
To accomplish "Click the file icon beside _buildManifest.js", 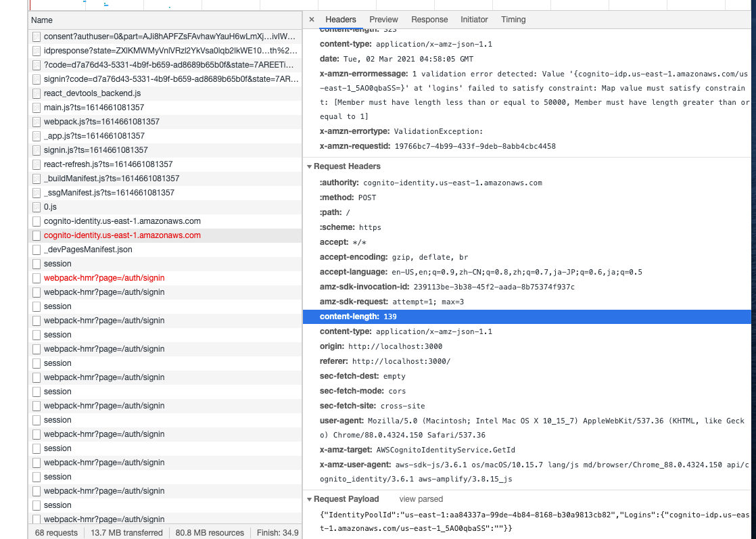I will click(x=35, y=178).
